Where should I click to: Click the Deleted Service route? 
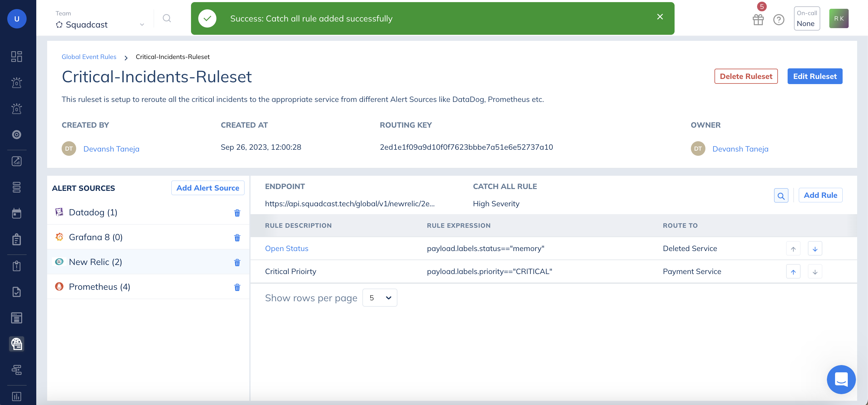point(690,249)
